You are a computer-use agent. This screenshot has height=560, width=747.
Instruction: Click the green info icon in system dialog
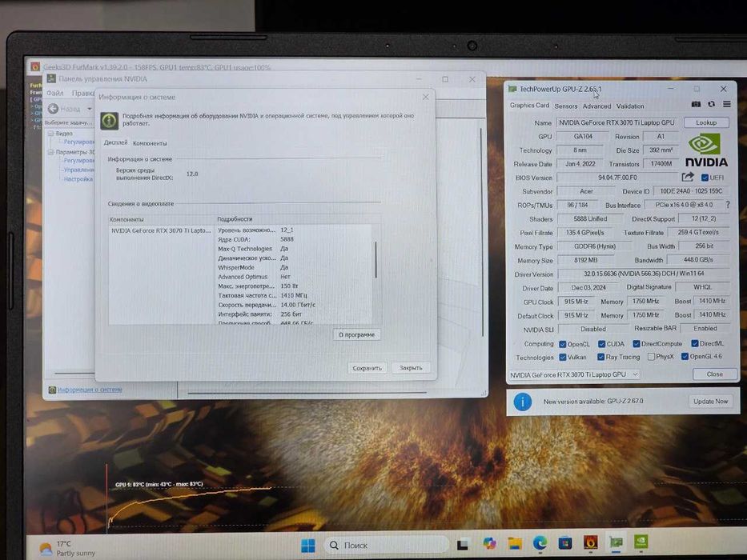click(109, 121)
